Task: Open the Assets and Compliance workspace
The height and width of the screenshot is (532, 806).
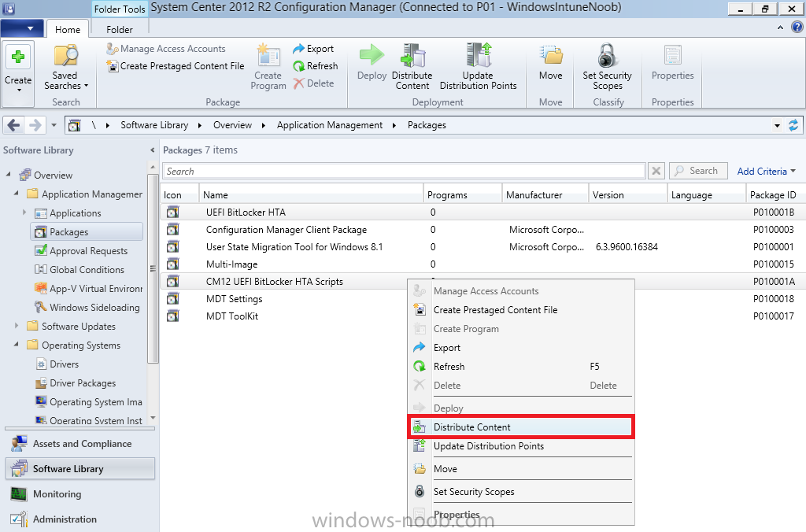Action: point(80,444)
